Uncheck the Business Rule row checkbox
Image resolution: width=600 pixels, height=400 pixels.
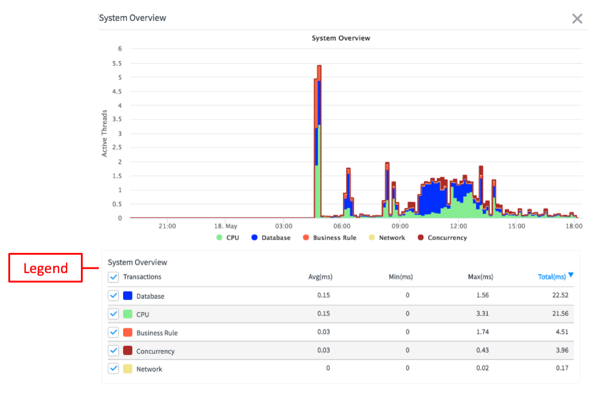coord(113,332)
